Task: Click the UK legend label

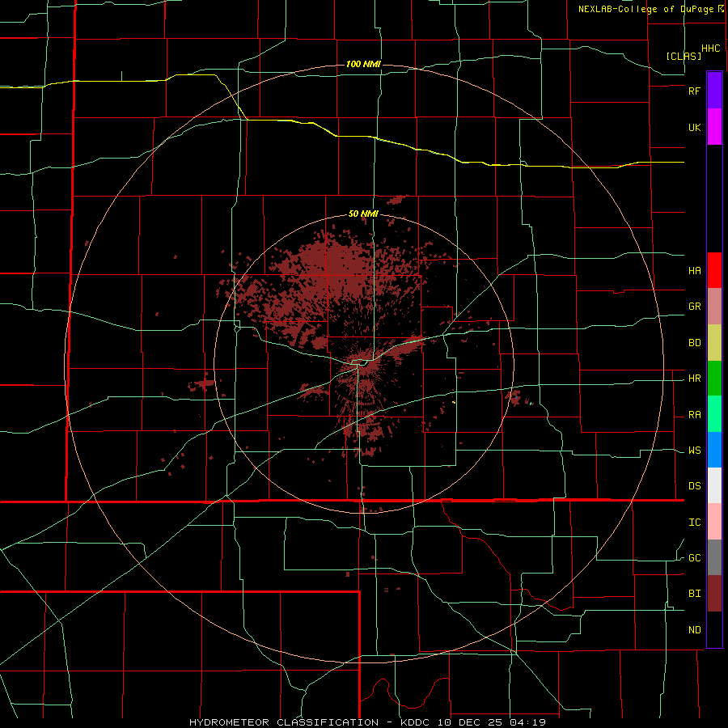Action: click(694, 127)
